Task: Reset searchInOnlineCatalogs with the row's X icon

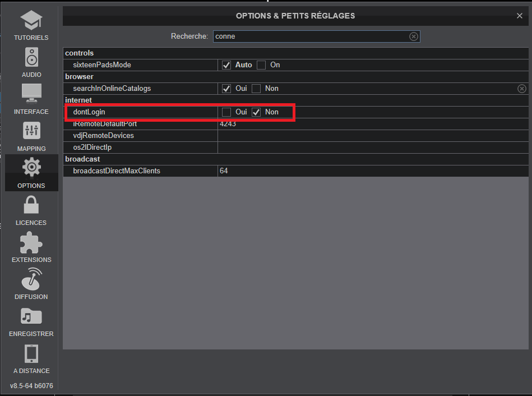Action: tap(521, 89)
